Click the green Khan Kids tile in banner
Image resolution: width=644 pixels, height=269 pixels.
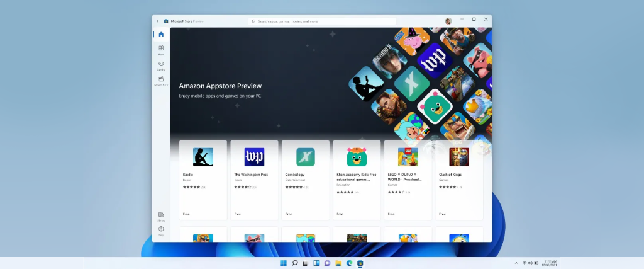435,106
